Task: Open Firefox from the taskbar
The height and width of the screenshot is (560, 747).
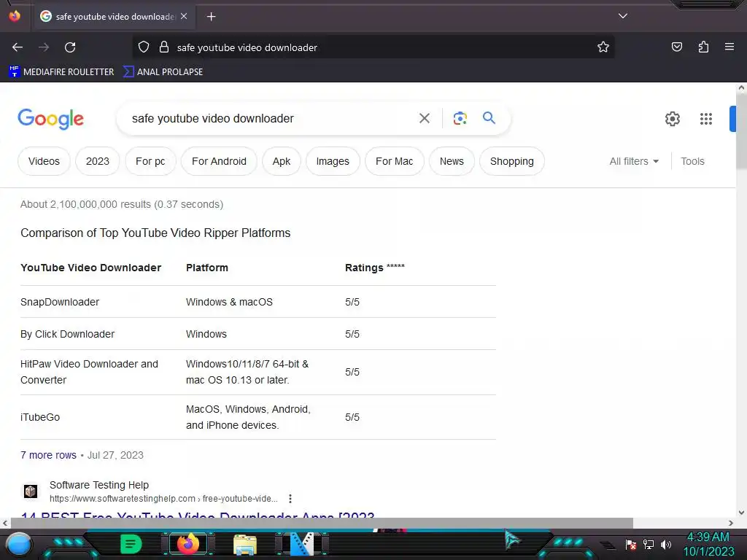Action: pos(187,544)
